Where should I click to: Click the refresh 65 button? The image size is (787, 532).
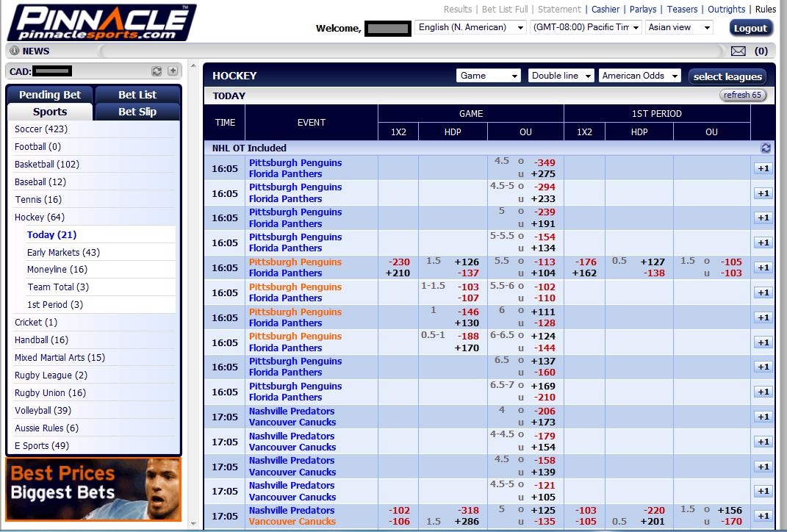tap(742, 95)
